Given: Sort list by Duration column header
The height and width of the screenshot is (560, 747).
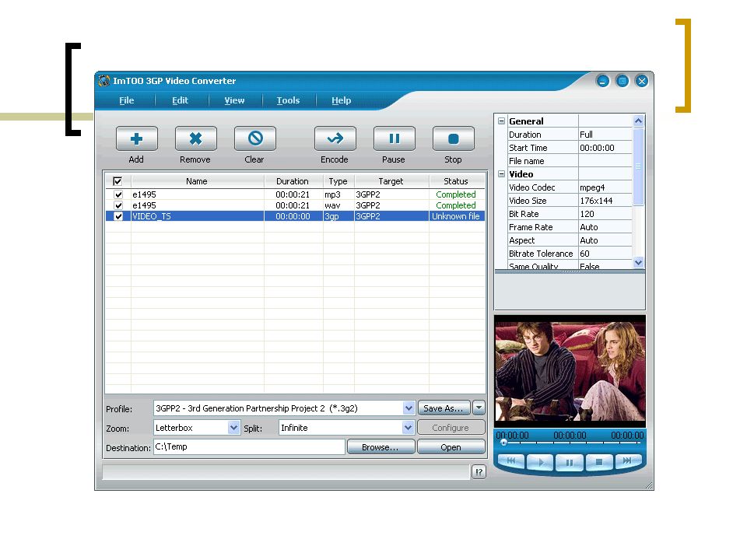Looking at the screenshot, I should (293, 181).
